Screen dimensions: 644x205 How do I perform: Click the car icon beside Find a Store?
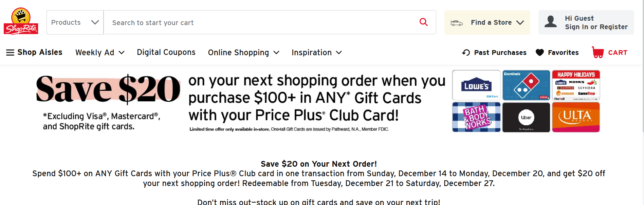pyautogui.click(x=457, y=23)
